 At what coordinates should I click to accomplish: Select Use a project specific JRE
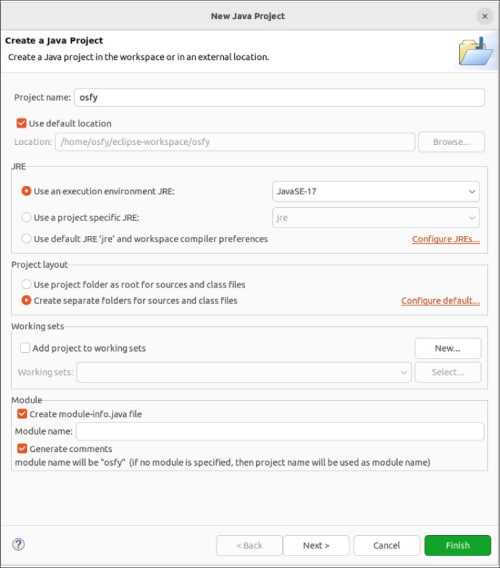click(26, 217)
